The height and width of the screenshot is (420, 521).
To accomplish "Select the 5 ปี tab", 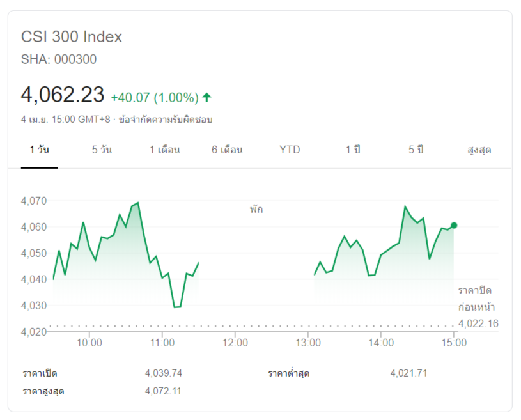I will coord(416,150).
